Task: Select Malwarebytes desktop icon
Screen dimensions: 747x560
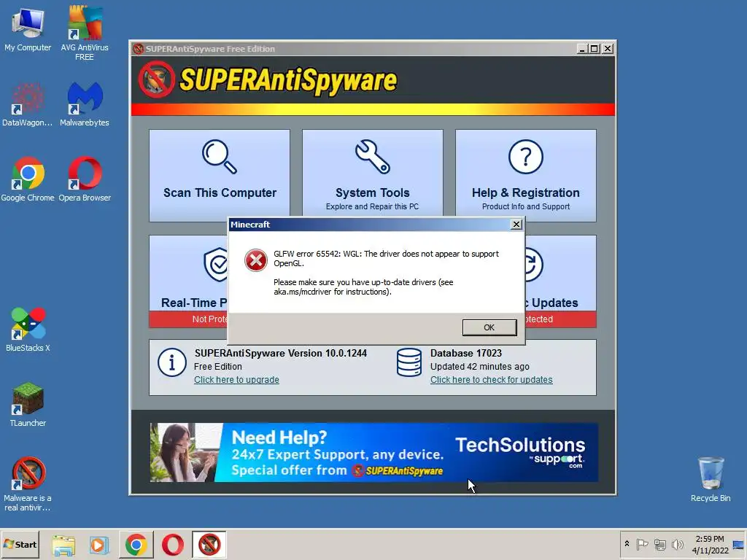Action: point(85,105)
